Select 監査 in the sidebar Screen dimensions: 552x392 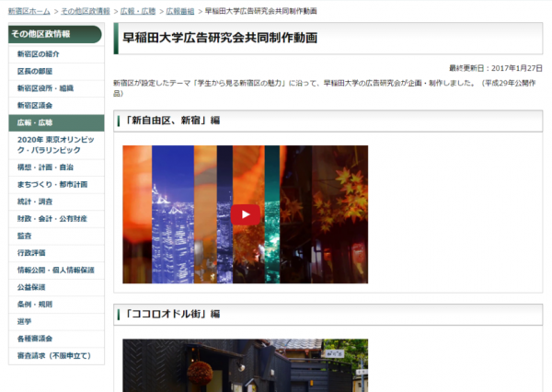(x=56, y=236)
